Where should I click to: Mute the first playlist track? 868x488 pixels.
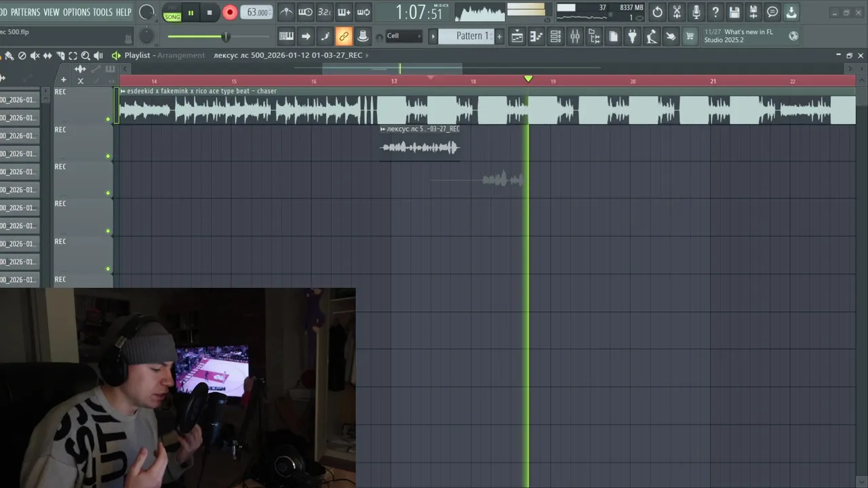[x=108, y=119]
